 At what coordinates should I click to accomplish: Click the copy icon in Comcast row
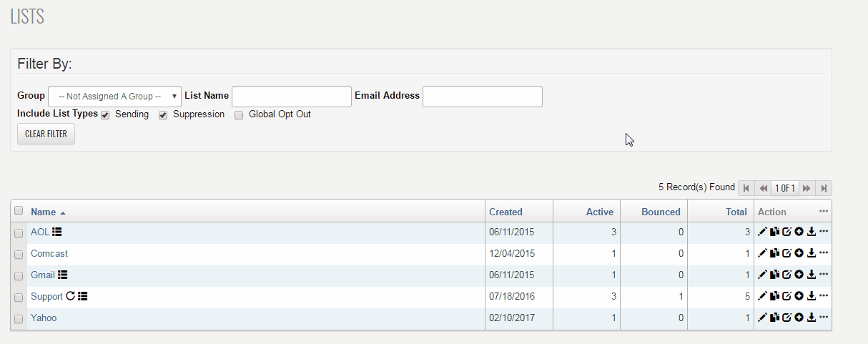point(774,253)
